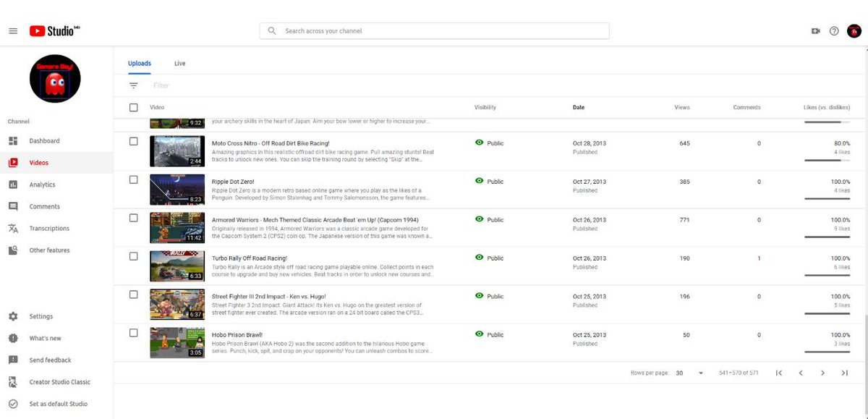The width and height of the screenshot is (868, 419).
Task: Open the Street Fighter III video thumbnail
Action: coord(176,305)
